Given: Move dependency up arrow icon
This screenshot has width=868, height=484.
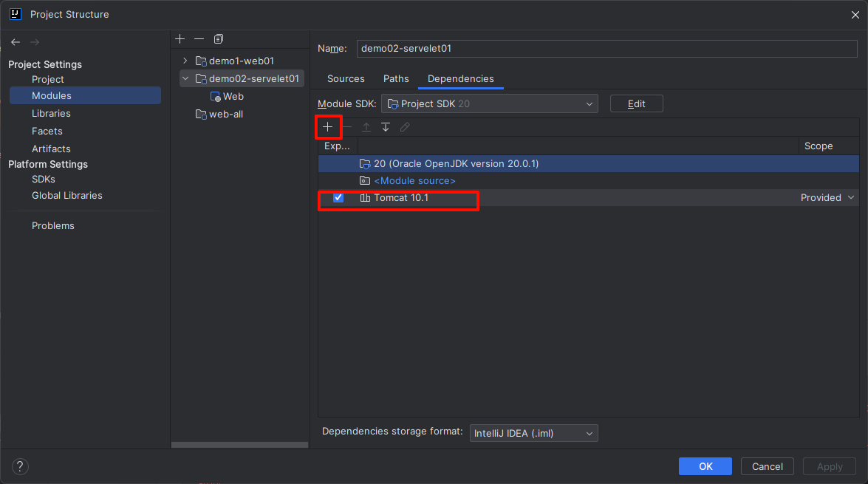Looking at the screenshot, I should (x=366, y=127).
